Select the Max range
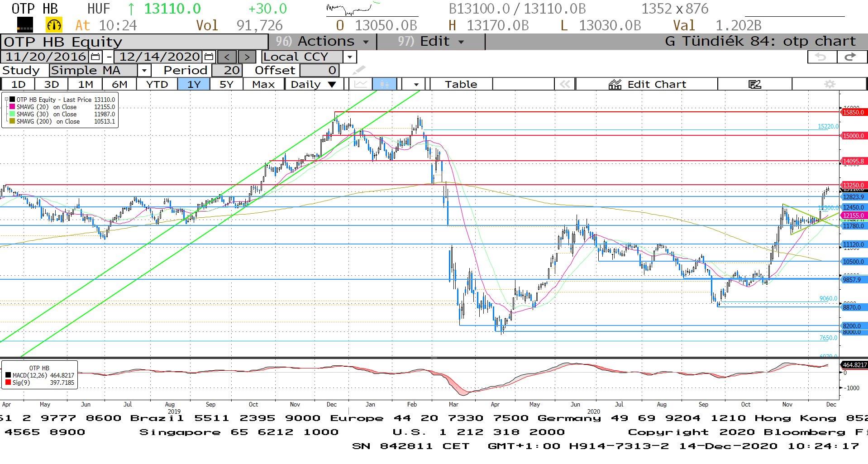This screenshot has height=464, width=868. coord(263,84)
